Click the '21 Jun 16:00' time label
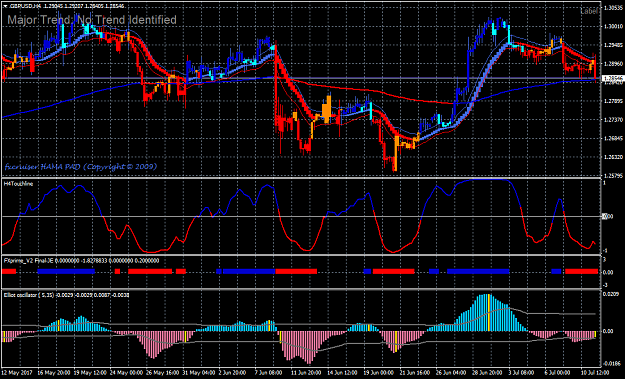The image size is (625, 379). click(x=415, y=373)
